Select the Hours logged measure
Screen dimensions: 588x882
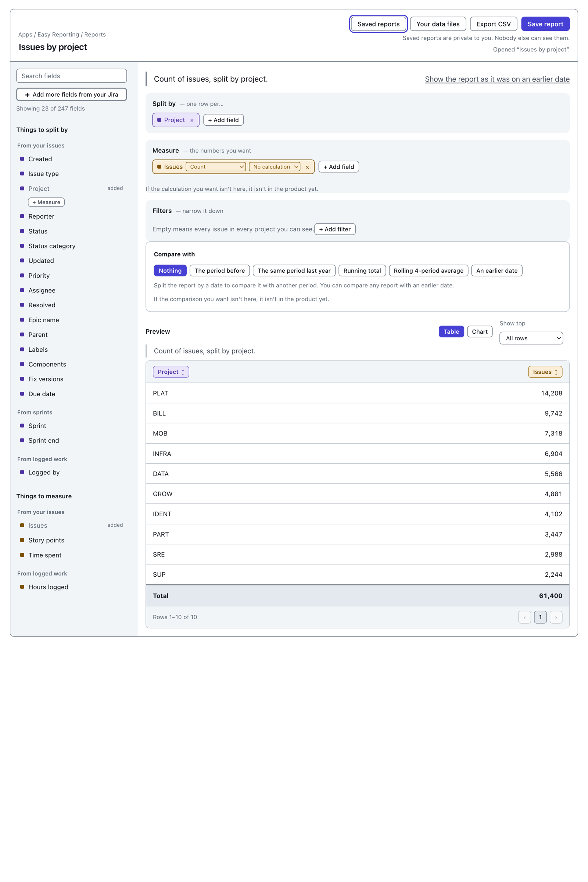tap(48, 587)
